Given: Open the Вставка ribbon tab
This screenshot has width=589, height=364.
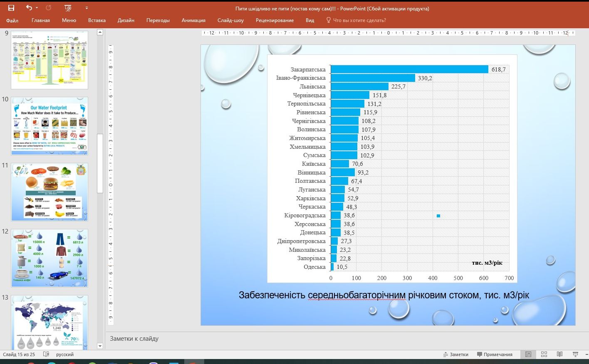Looking at the screenshot, I should tap(97, 20).
